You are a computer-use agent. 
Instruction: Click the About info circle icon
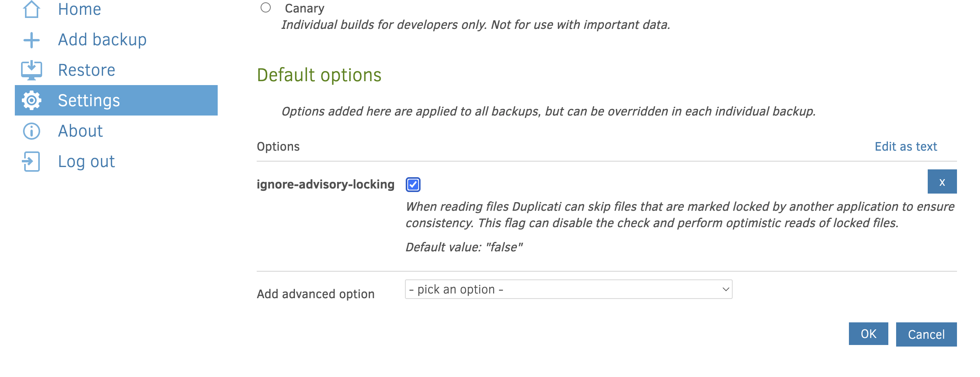click(32, 131)
